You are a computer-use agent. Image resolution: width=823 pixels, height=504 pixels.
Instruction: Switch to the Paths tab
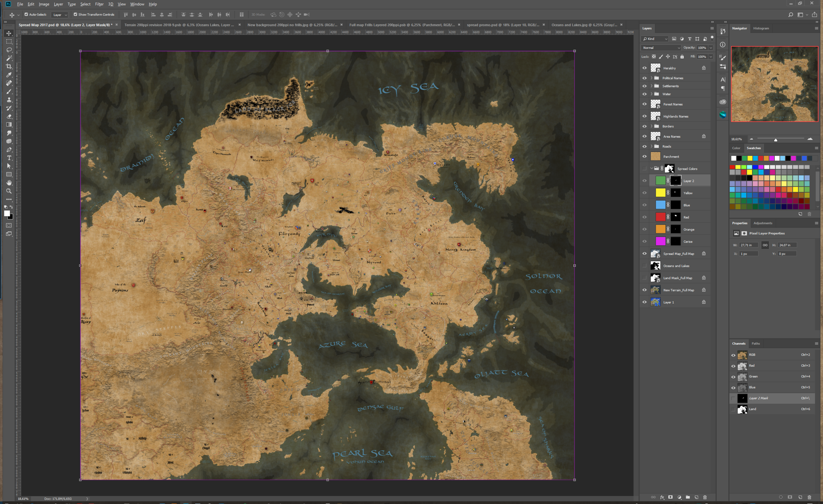coord(755,344)
